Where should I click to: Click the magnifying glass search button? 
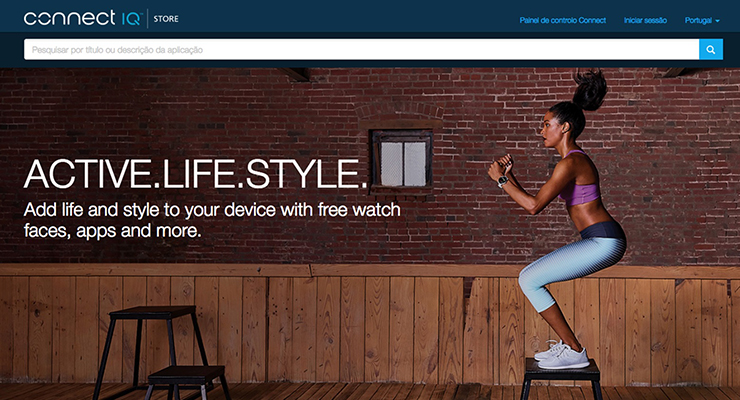711,50
